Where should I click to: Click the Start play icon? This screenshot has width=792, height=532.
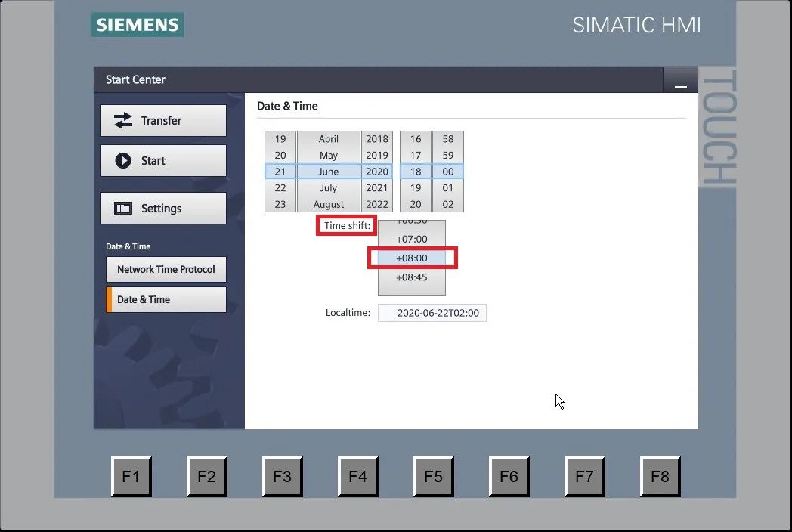[122, 161]
